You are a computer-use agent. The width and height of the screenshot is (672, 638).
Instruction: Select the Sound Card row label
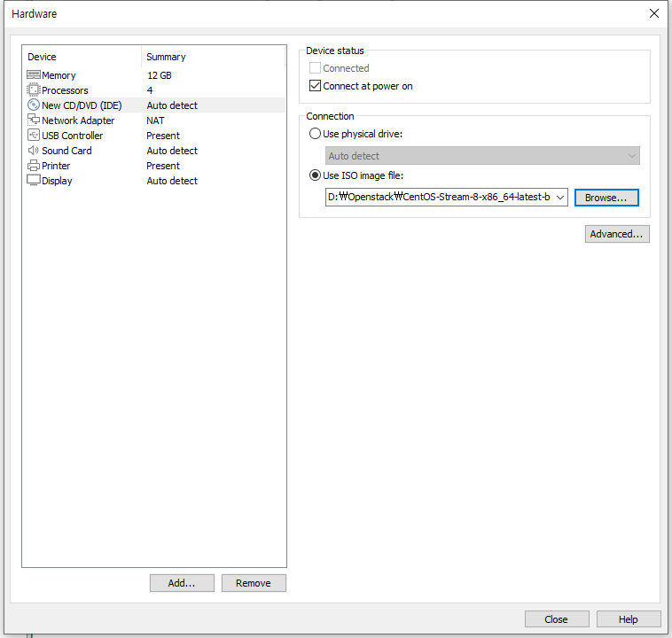[x=66, y=151]
